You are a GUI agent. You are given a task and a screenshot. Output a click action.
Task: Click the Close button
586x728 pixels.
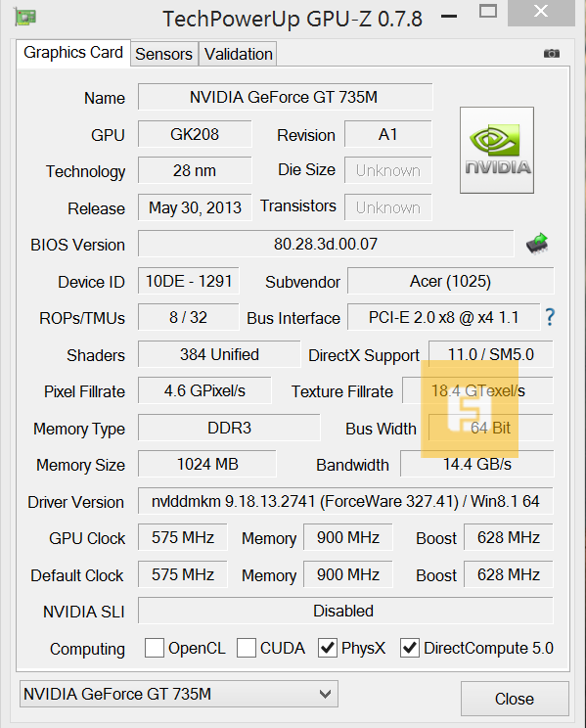point(515,699)
